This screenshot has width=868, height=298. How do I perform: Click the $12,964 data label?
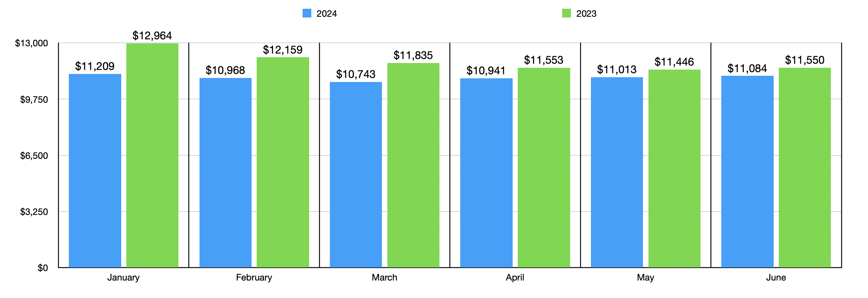(x=152, y=36)
